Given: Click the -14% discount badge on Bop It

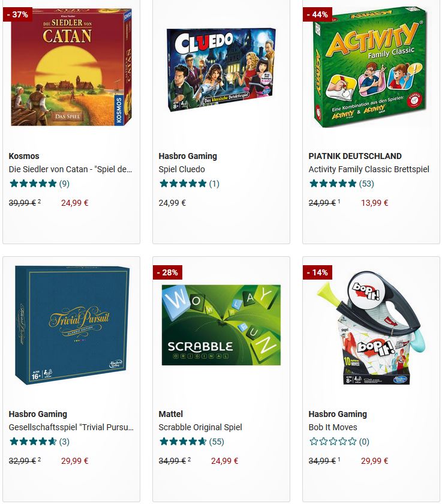Looking at the screenshot, I should pos(317,272).
